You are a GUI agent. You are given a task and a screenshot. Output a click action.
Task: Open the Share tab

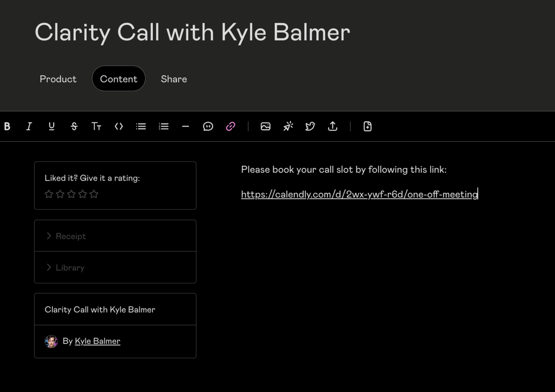coord(174,79)
